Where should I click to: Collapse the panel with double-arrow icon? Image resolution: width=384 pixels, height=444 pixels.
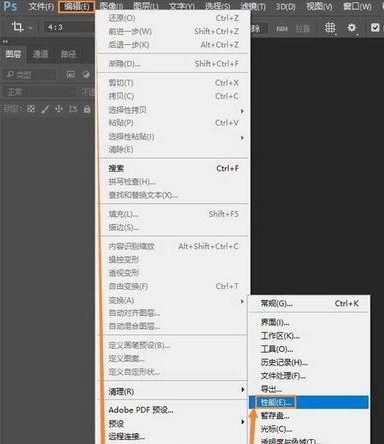click(x=5, y=42)
